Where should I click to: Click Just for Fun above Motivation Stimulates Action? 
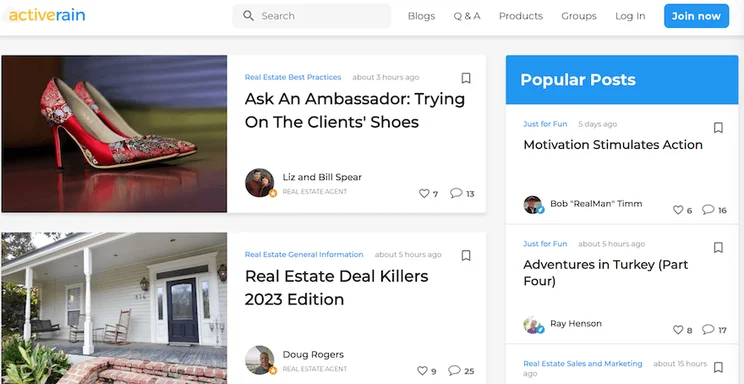(x=545, y=124)
